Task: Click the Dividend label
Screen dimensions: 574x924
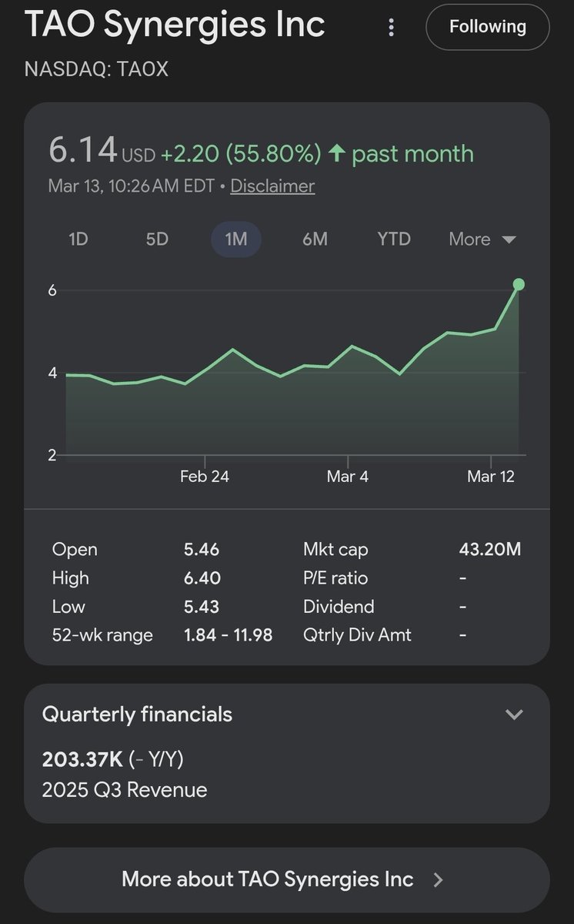Action: 339,607
